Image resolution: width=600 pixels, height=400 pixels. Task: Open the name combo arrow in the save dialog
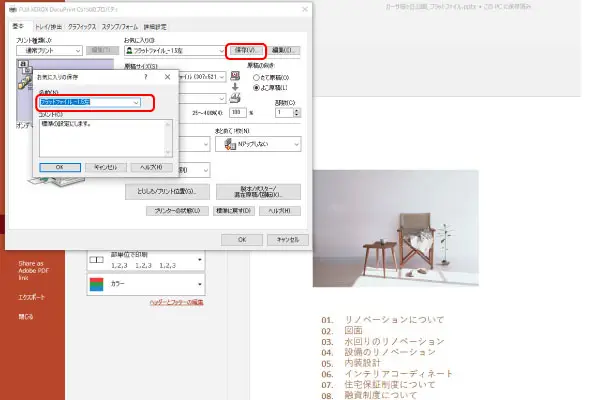(136, 102)
